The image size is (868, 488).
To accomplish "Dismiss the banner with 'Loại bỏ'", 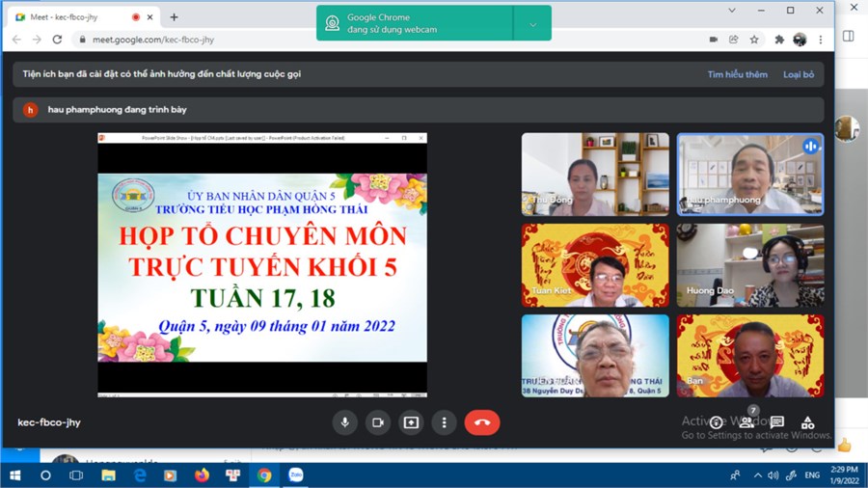I will 799,74.
